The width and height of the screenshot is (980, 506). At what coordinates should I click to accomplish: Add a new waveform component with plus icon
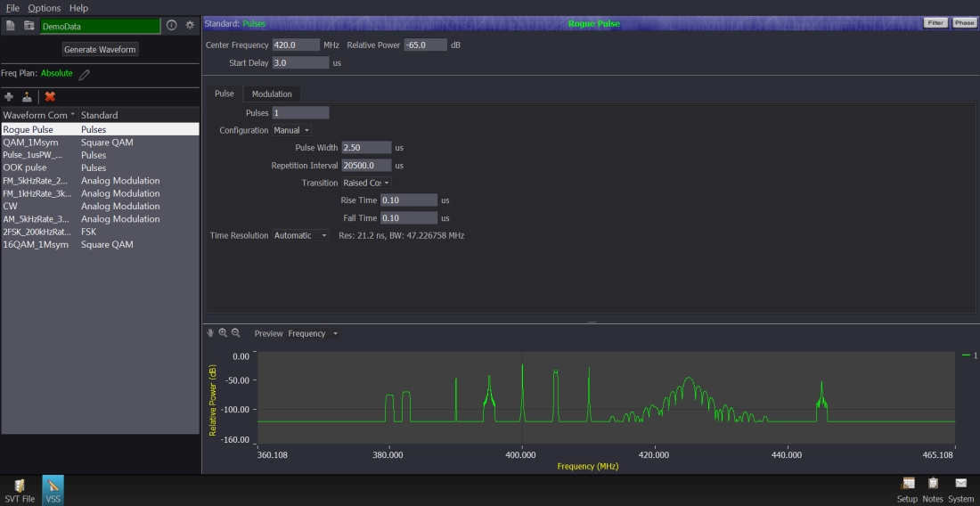[9, 97]
